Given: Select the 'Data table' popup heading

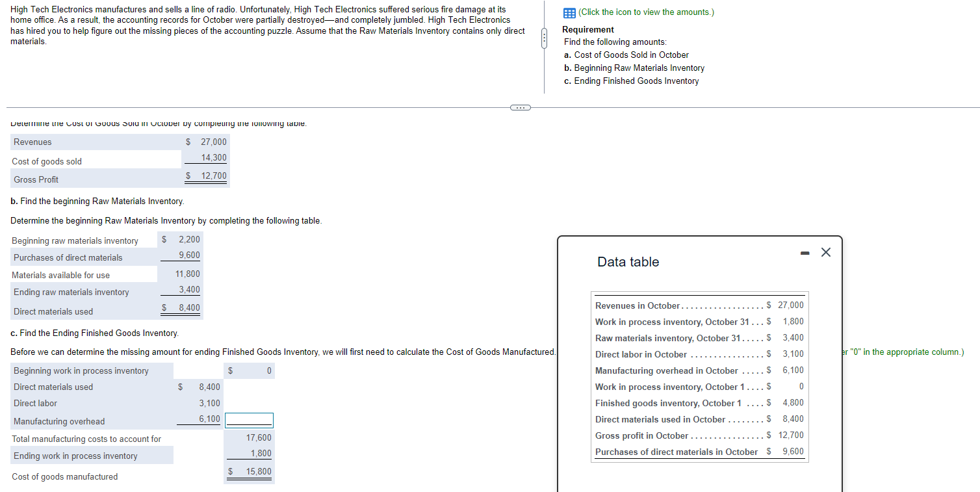Looking at the screenshot, I should coord(628,262).
